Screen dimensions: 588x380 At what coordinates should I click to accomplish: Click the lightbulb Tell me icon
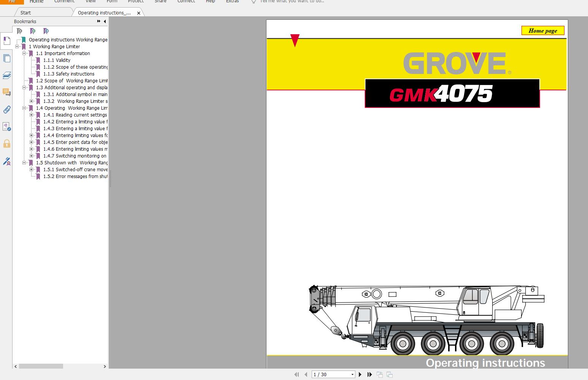tap(254, 2)
